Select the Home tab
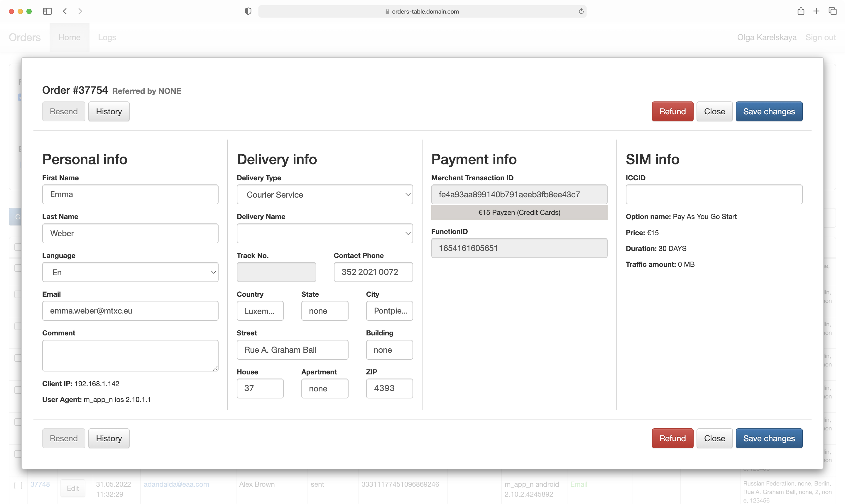Viewport: 845px width, 504px height. click(x=69, y=37)
